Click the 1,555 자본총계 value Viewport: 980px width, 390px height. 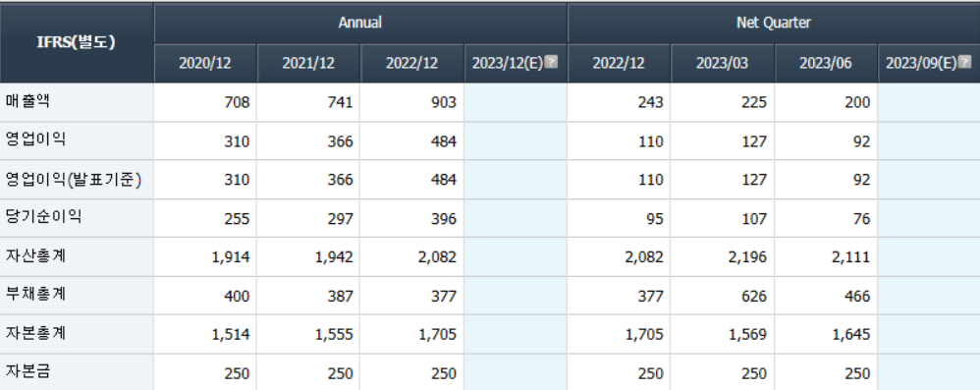335,335
